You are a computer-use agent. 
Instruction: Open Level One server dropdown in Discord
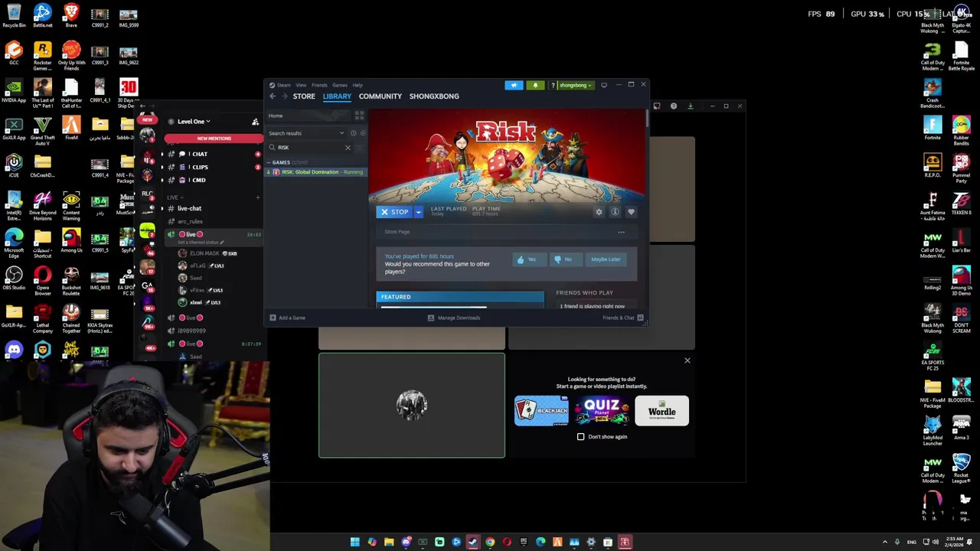(x=194, y=121)
